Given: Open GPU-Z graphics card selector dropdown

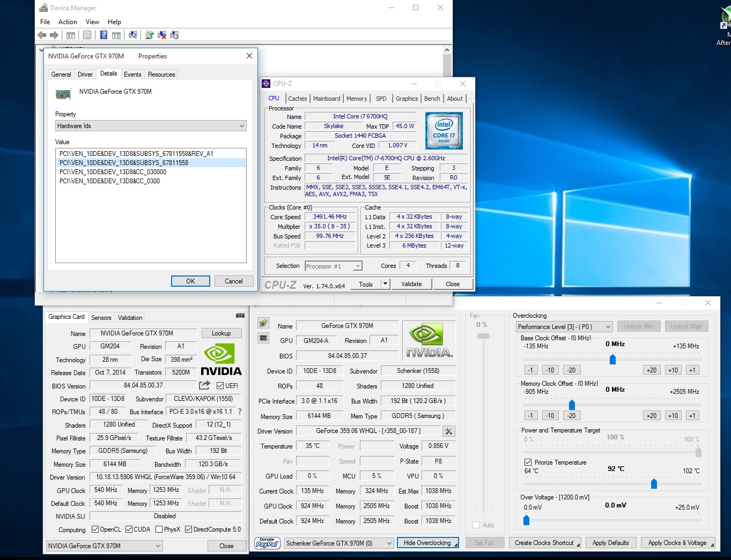Looking at the screenshot, I should point(104,546).
